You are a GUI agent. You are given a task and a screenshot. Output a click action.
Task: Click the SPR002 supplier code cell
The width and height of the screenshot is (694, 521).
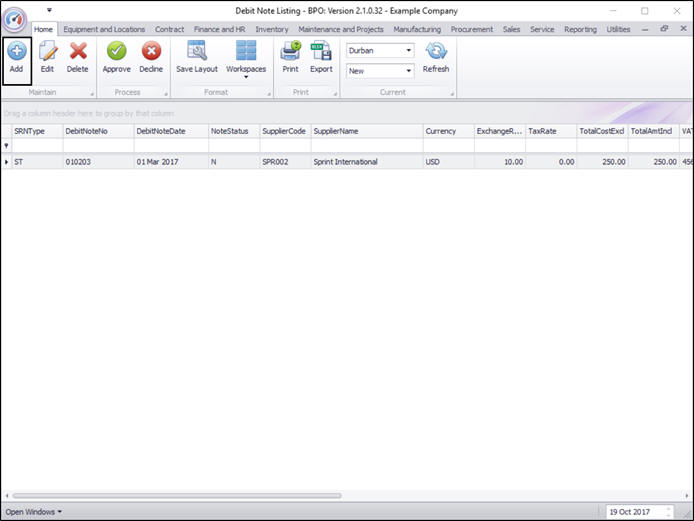click(285, 162)
